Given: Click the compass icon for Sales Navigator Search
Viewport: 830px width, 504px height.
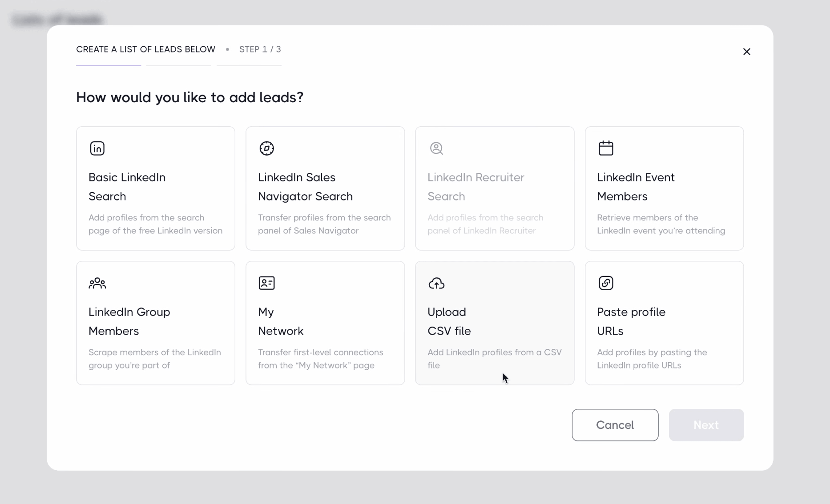Looking at the screenshot, I should pos(266,148).
